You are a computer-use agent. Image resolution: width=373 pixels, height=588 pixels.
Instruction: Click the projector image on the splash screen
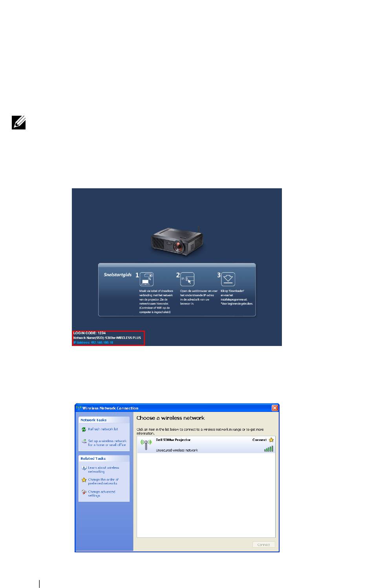[x=177, y=241]
